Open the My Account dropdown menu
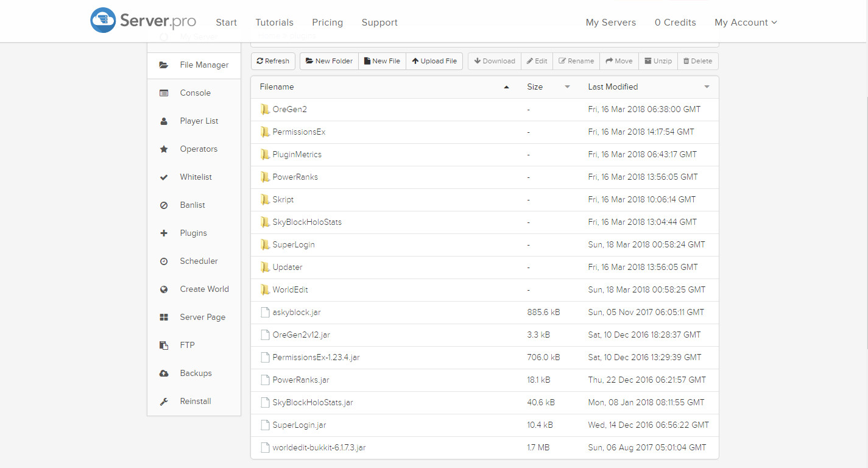The image size is (868, 468). click(746, 23)
